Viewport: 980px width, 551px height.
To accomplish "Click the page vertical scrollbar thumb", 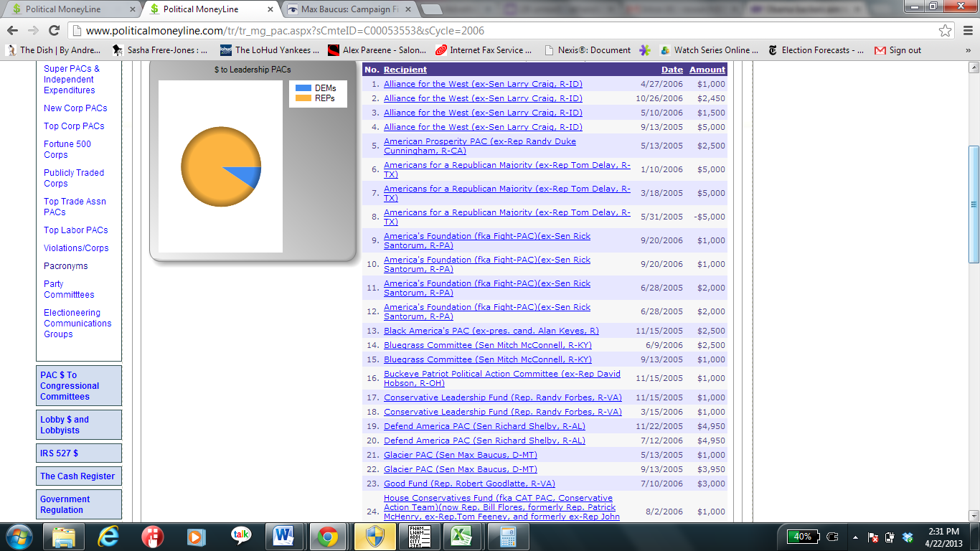I will tap(974, 204).
